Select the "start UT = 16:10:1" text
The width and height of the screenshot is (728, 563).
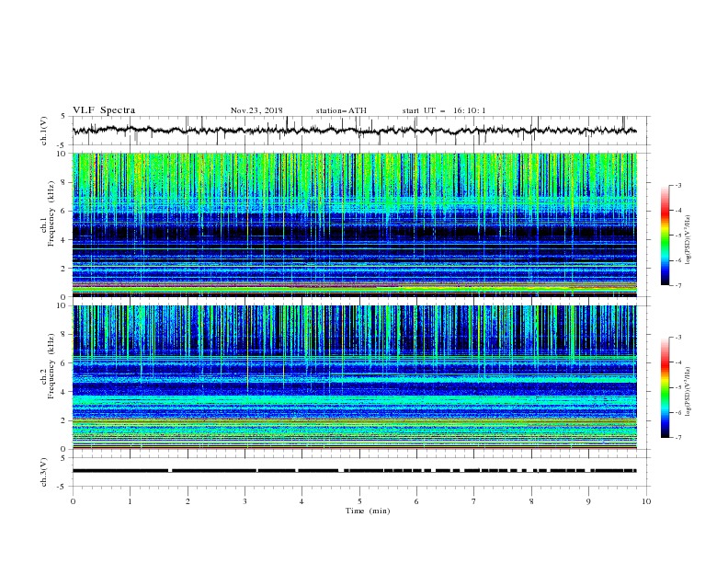444,110
